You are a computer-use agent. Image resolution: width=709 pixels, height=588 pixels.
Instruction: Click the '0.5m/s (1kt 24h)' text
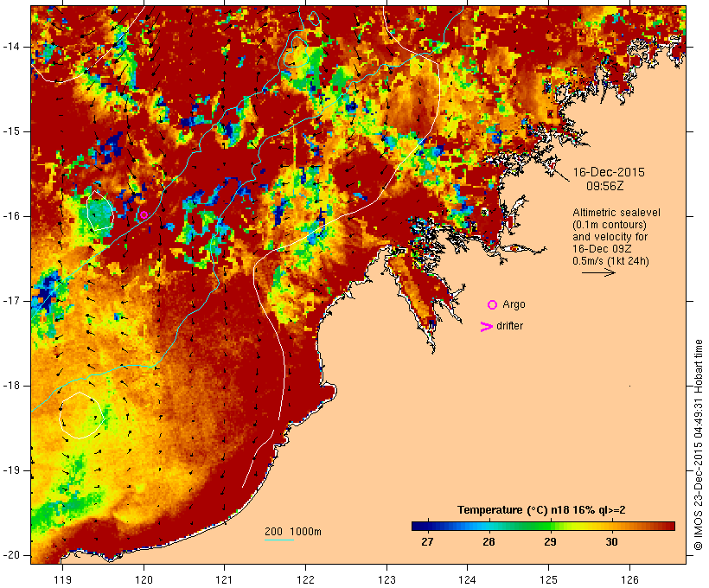point(610,261)
